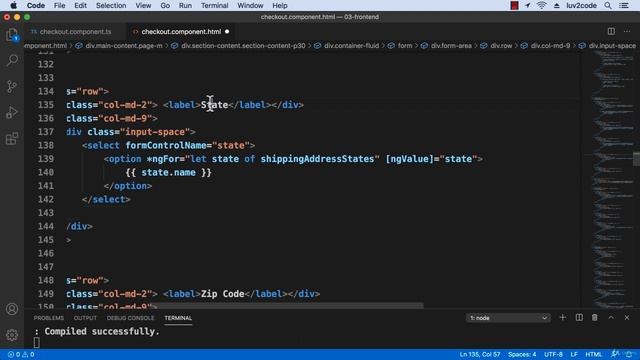This screenshot has height=360, width=640.
Task: Open the View menu
Action: click(x=143, y=5)
